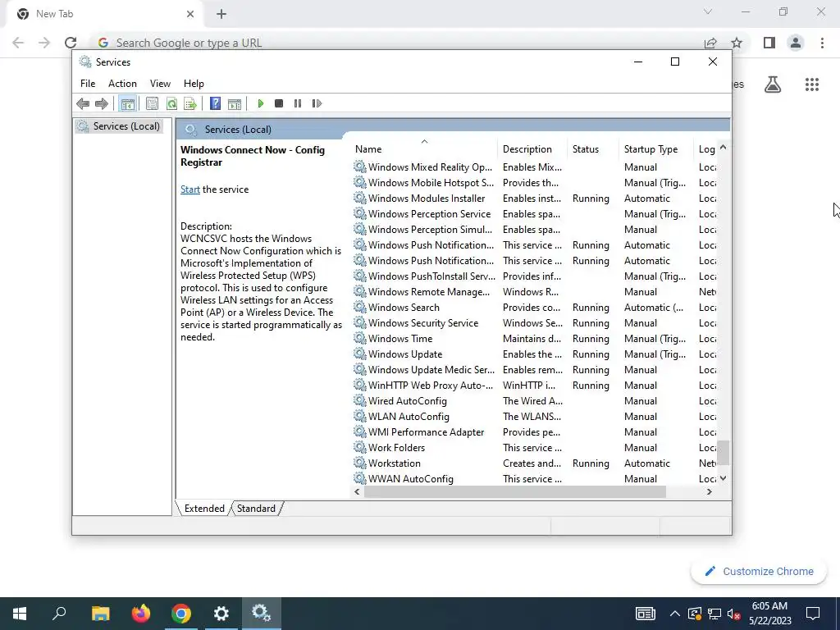Click horizontal scrollbar right arrow
Image resolution: width=840 pixels, height=630 pixels.
click(710, 492)
